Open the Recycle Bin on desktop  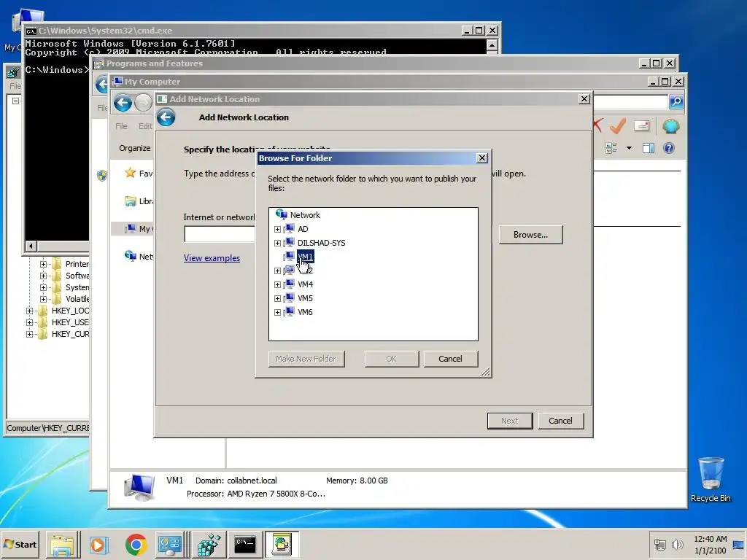[x=711, y=479]
